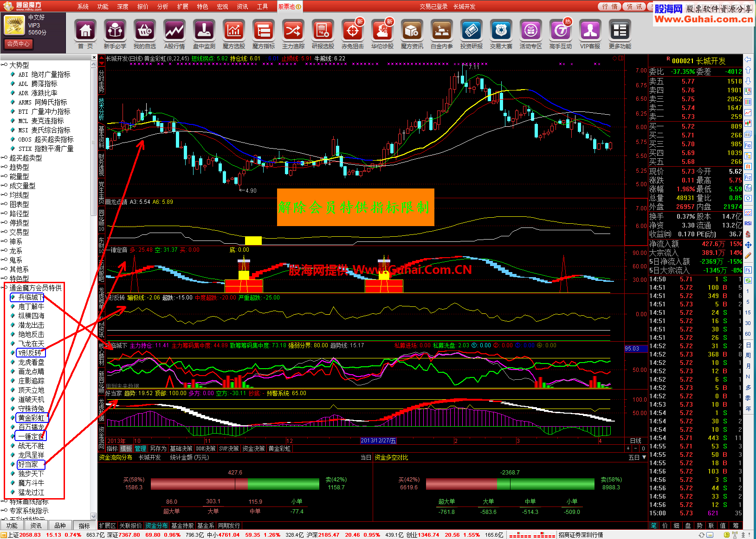Open 更多功能 more functions icon

[620, 34]
